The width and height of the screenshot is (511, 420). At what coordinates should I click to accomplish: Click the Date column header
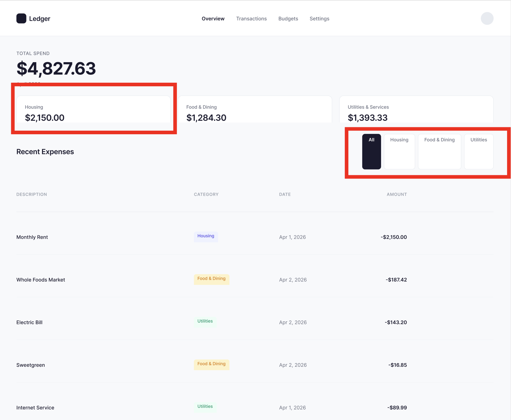[x=285, y=194]
